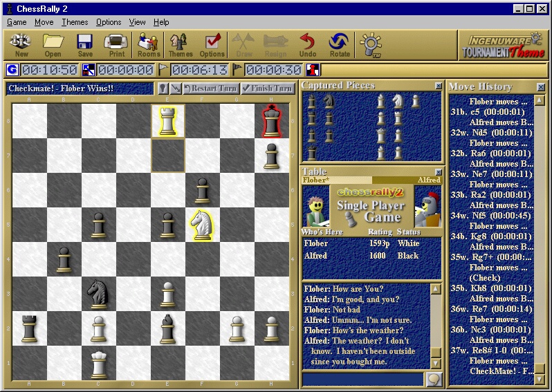552x392 pixels.
Task: Click move entry '36b. Nc3' in Move History
Action: [492, 330]
